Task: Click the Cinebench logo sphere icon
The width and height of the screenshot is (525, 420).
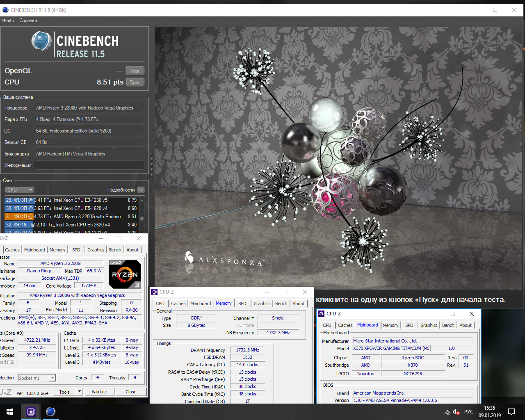Action: click(x=41, y=41)
